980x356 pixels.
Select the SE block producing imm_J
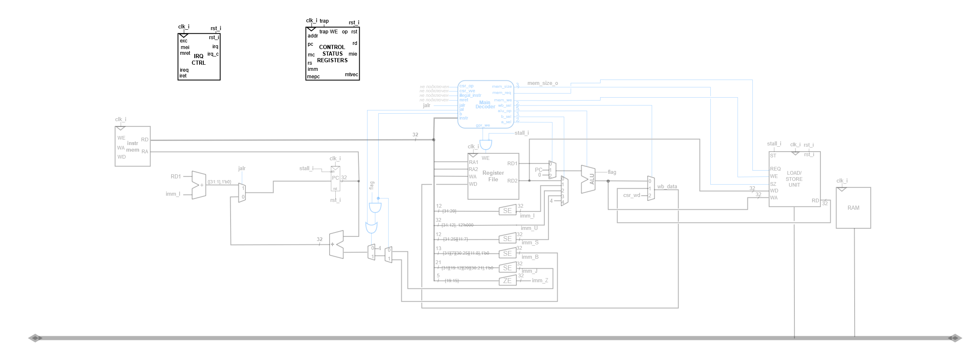pos(507,268)
